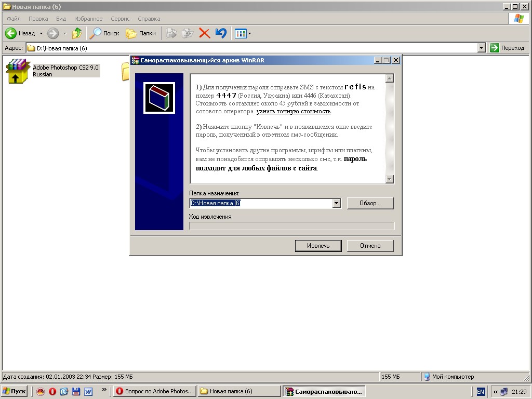Click the floppy disk quick launch icon

coord(76,392)
